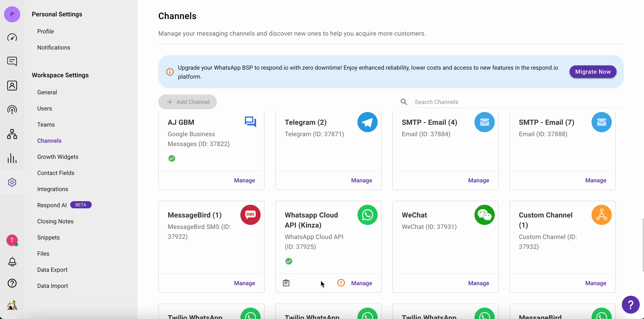Click the Workspace Settings heading
Image resolution: width=644 pixels, height=319 pixels.
[x=60, y=75]
